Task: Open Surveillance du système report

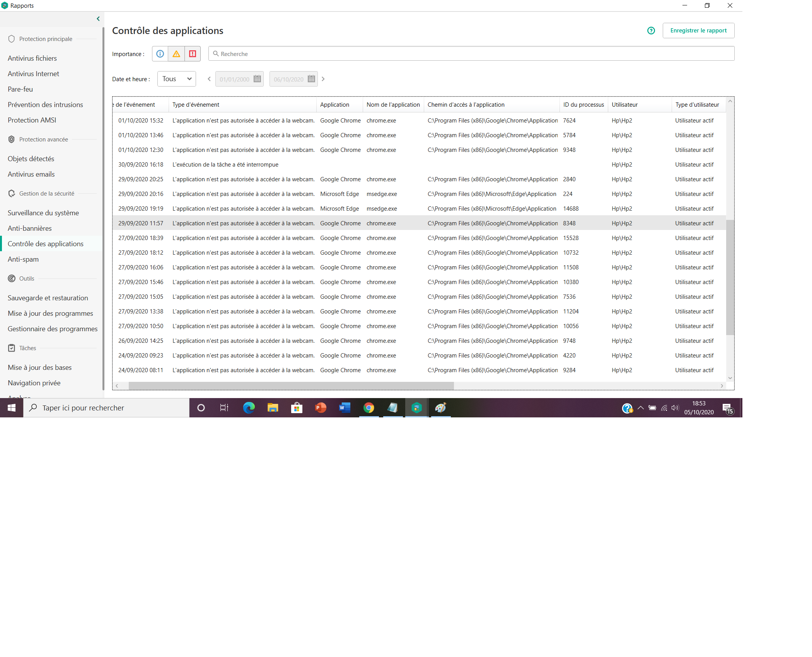Action: coord(43,213)
